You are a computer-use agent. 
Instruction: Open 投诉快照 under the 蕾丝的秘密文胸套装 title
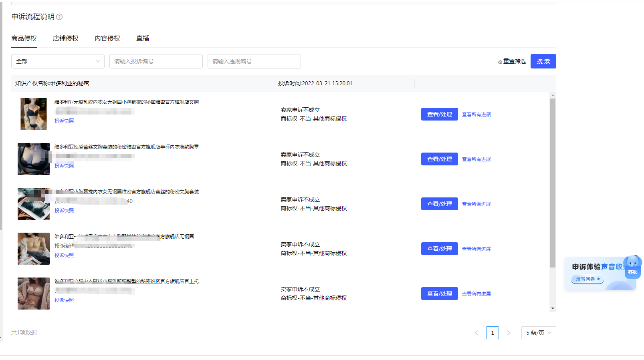64,211
